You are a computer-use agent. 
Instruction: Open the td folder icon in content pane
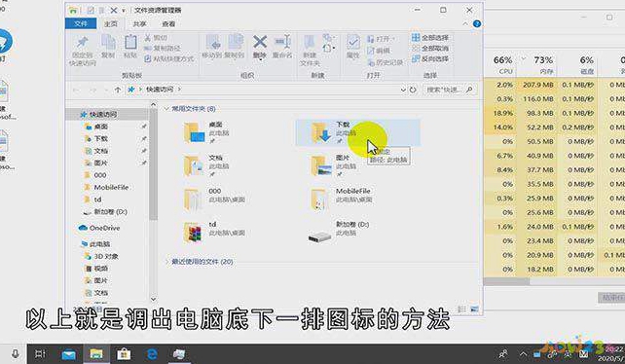[193, 233]
